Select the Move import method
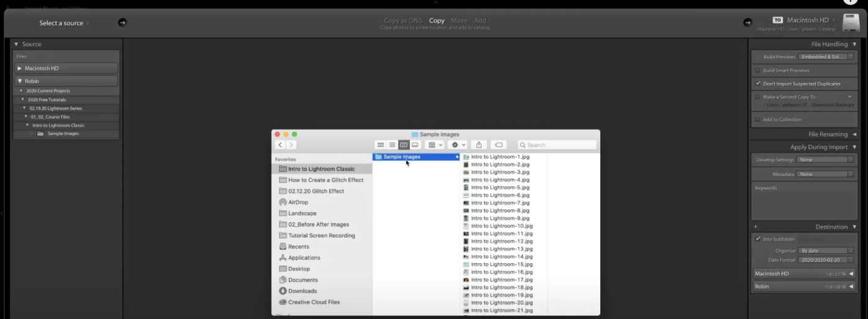This screenshot has width=868, height=319. click(459, 20)
